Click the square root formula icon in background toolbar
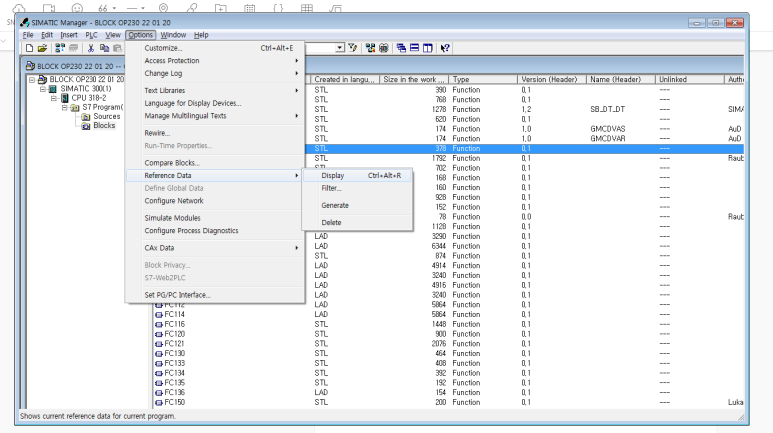 [x=335, y=8]
